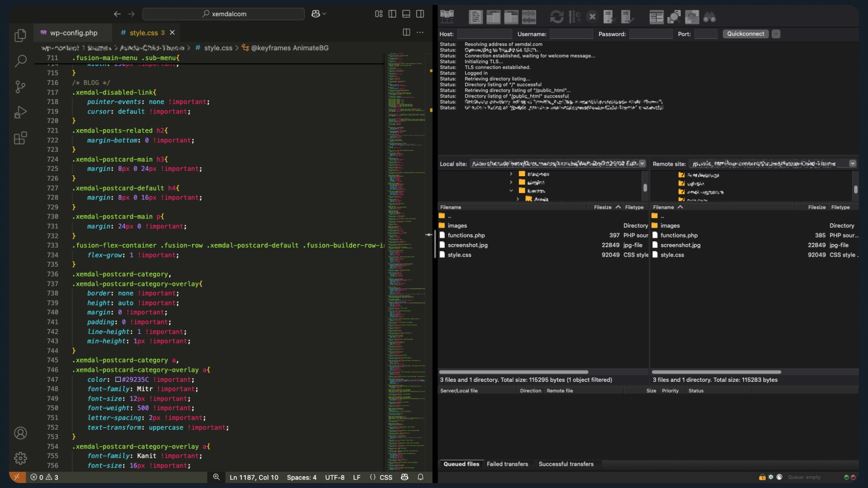This screenshot has width=868, height=488.
Task: Toggle the local directory tree view
Action: point(493,17)
